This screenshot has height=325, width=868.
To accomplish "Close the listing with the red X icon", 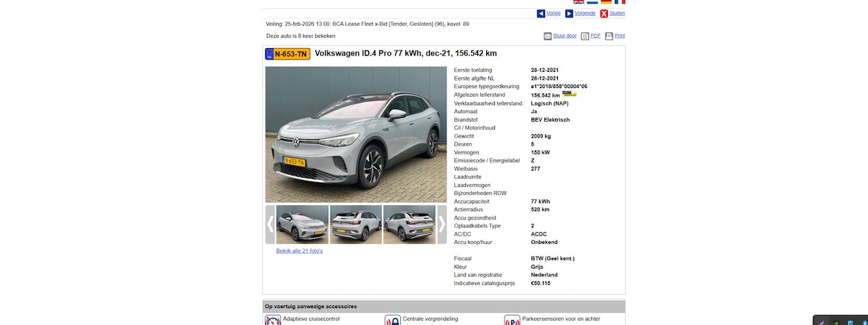I will tap(604, 14).
